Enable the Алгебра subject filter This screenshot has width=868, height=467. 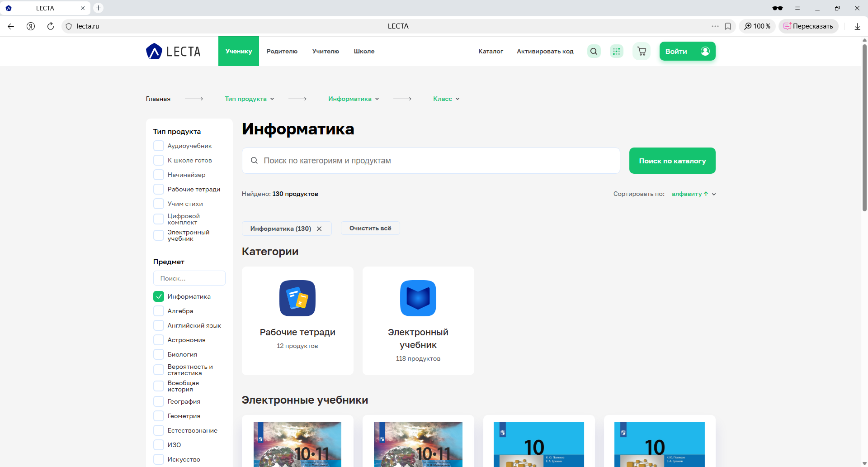click(x=158, y=311)
